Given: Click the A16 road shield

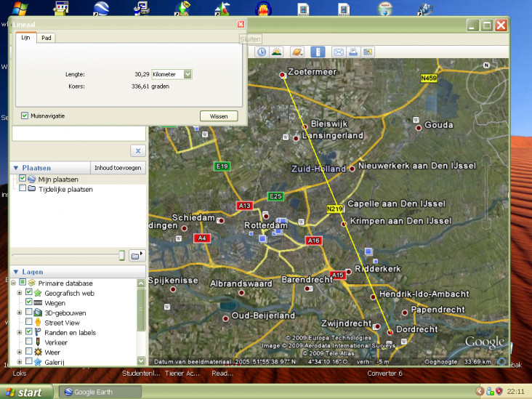Looking at the screenshot, I should (313, 241).
